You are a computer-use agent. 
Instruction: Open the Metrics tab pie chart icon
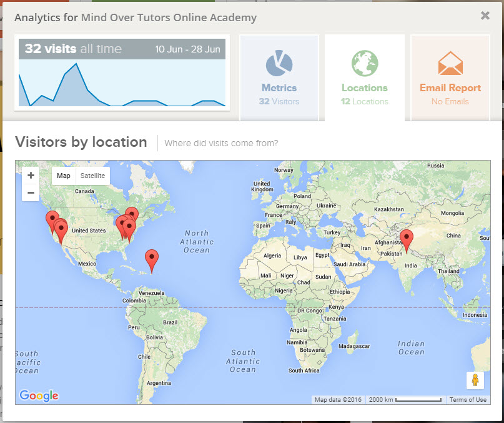279,63
